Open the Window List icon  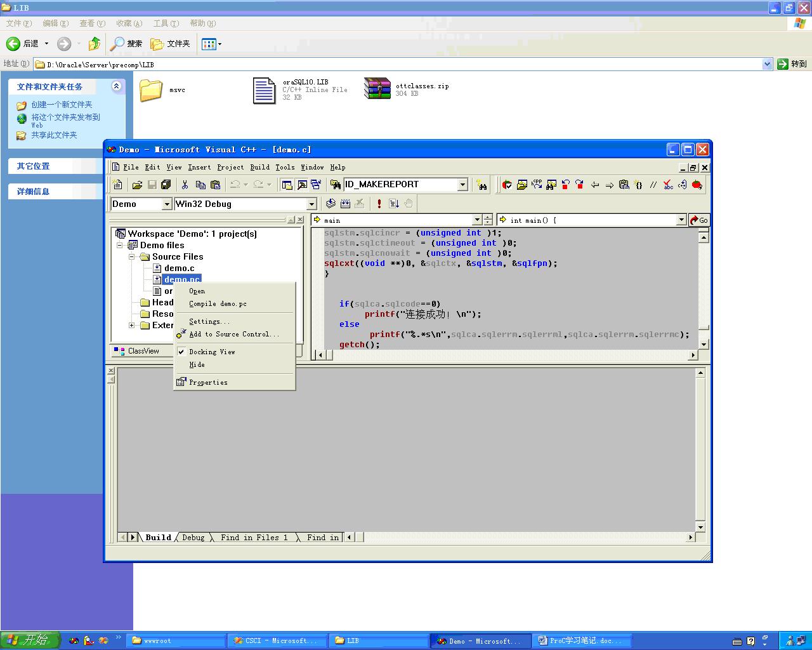[x=316, y=185]
